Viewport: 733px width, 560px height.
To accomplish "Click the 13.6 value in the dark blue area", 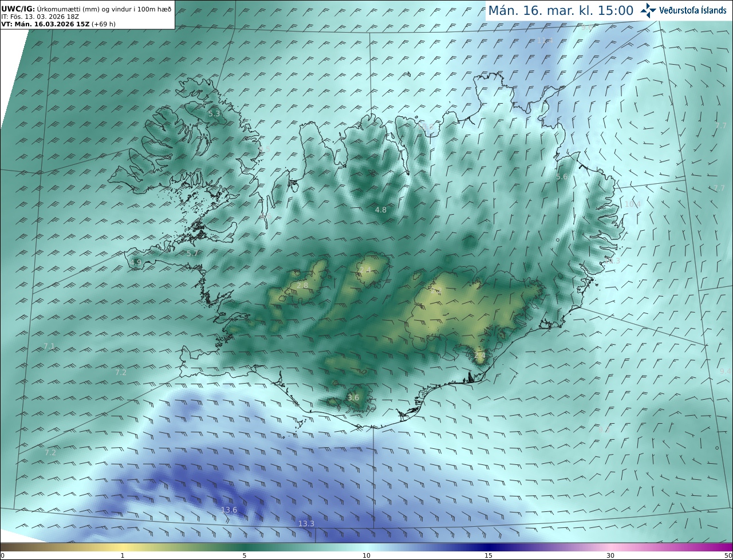I will point(229,510).
